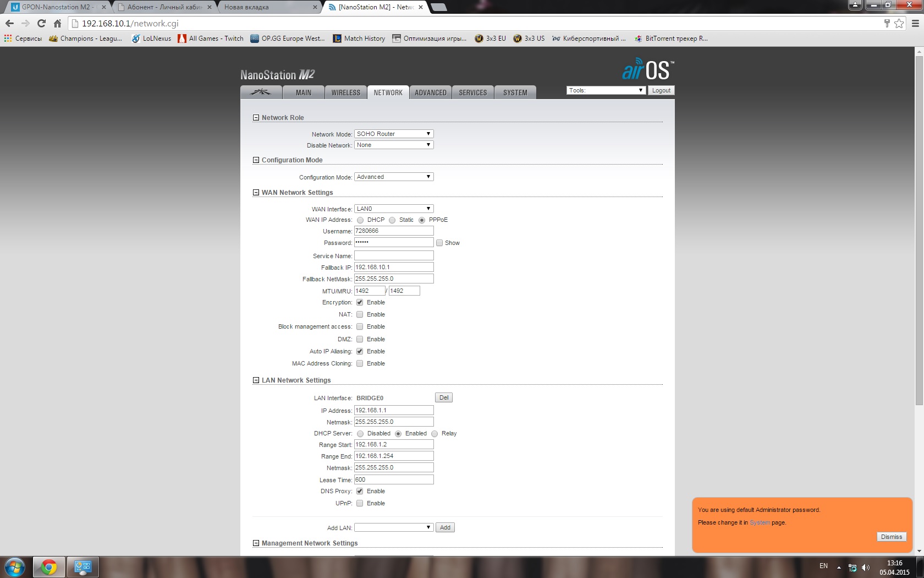Switch to the WIRELESS tab
Viewport: 924px width, 578px height.
(345, 92)
